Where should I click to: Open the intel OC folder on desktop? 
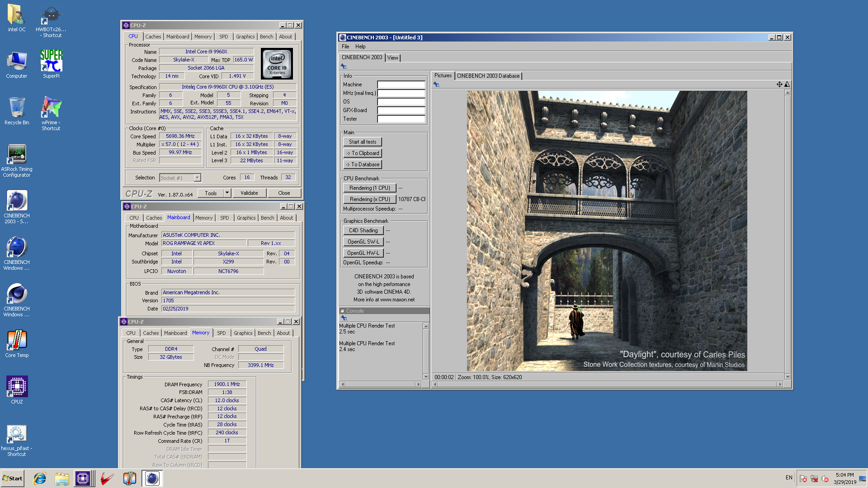(16, 18)
